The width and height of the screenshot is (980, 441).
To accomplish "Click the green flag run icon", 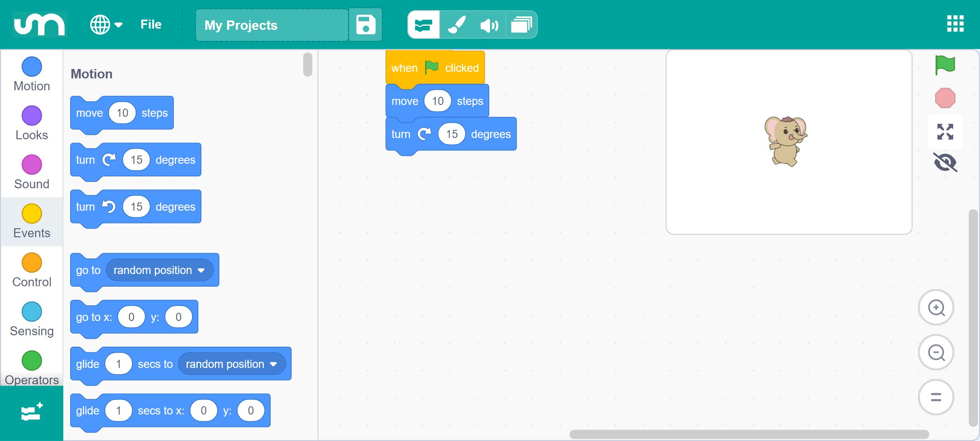I will point(945,65).
